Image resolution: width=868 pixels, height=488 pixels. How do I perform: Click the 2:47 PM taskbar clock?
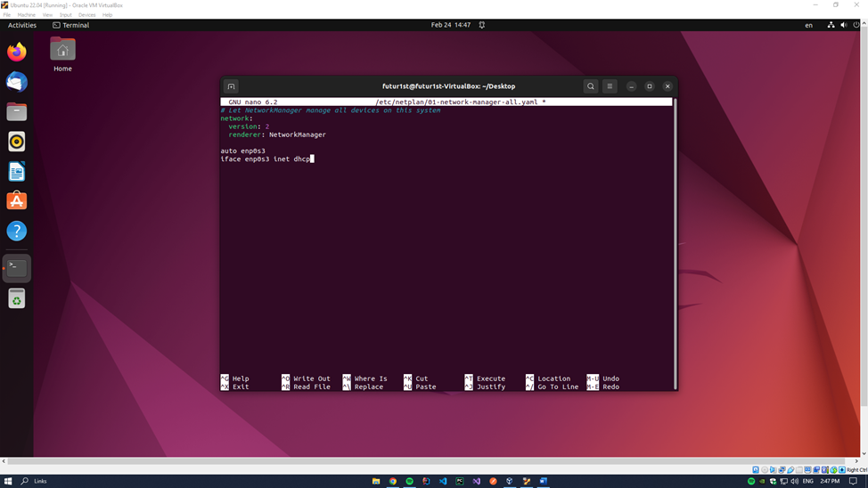click(x=830, y=482)
